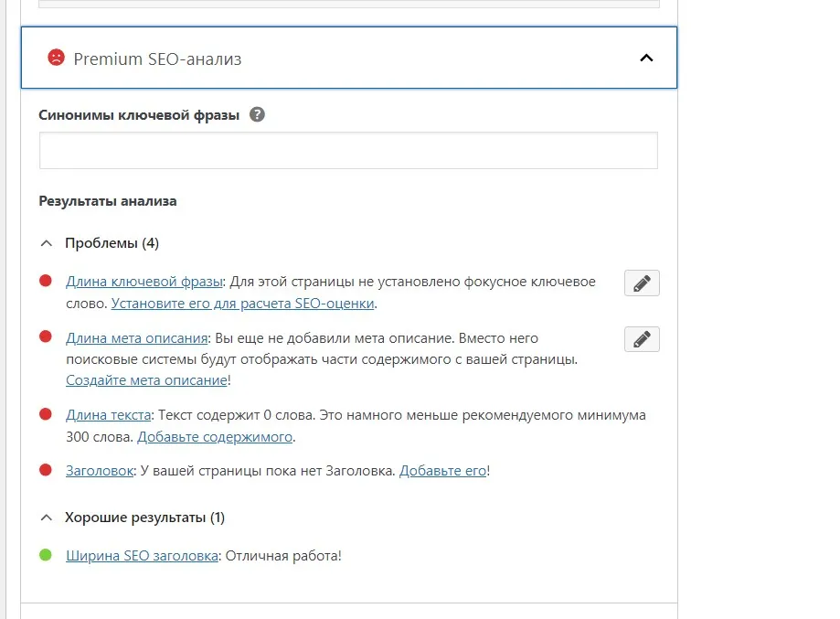This screenshot has width=840, height=619.
Task: Click pencil edit icon for meta description
Action: [642, 339]
